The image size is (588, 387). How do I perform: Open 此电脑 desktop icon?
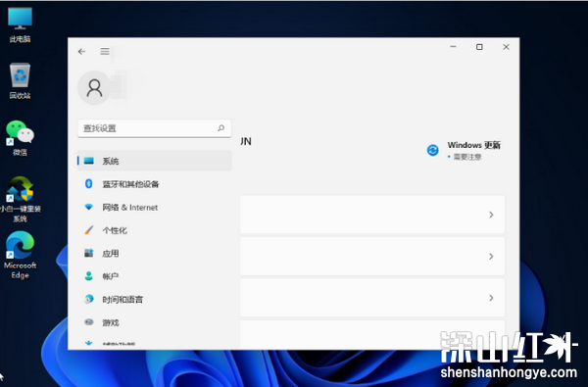(20, 24)
